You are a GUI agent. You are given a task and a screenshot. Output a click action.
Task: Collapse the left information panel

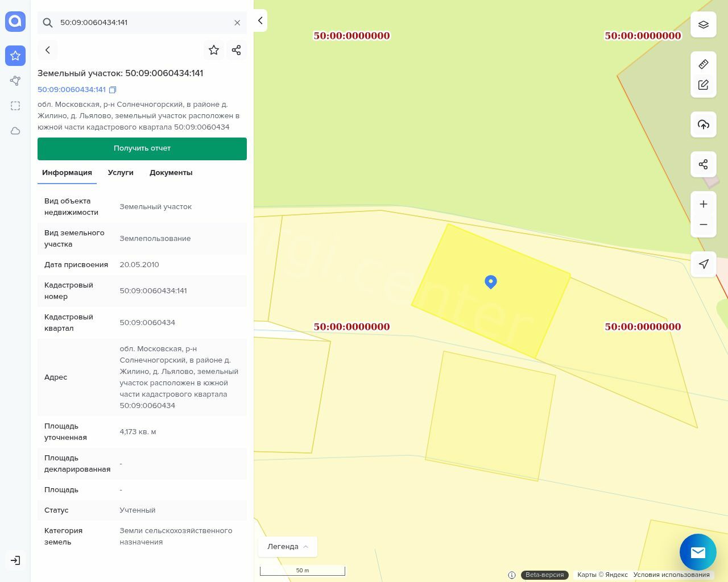(x=260, y=20)
